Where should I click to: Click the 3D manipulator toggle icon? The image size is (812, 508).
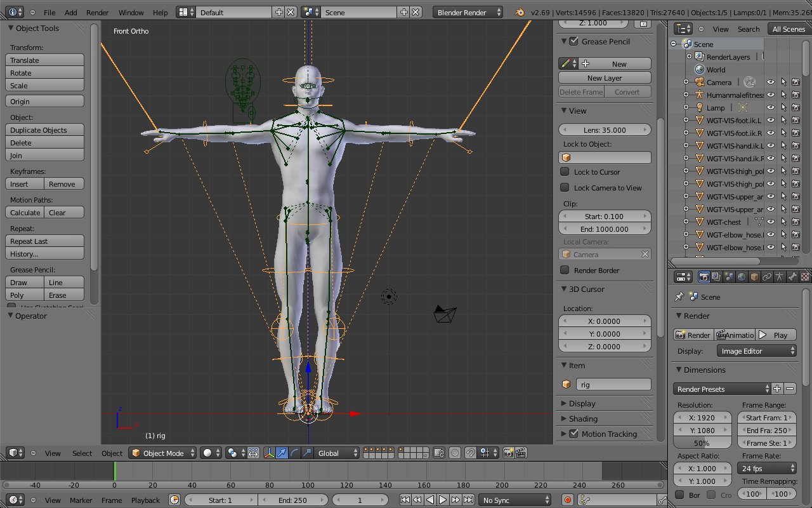click(269, 453)
